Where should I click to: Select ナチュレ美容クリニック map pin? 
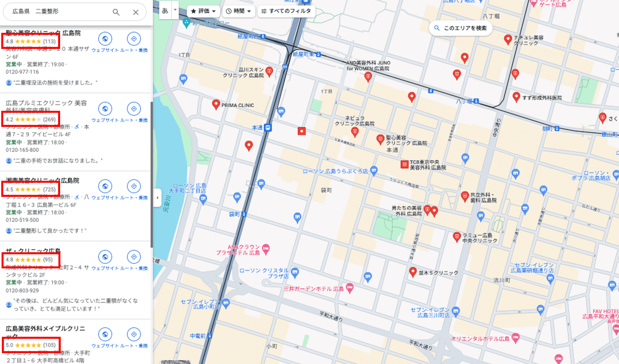click(x=508, y=40)
